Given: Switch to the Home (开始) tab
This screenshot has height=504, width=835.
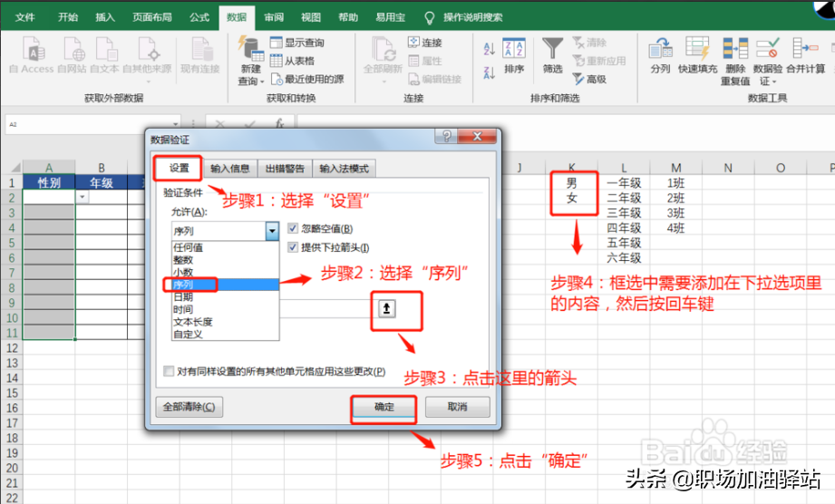Looking at the screenshot, I should coord(68,17).
